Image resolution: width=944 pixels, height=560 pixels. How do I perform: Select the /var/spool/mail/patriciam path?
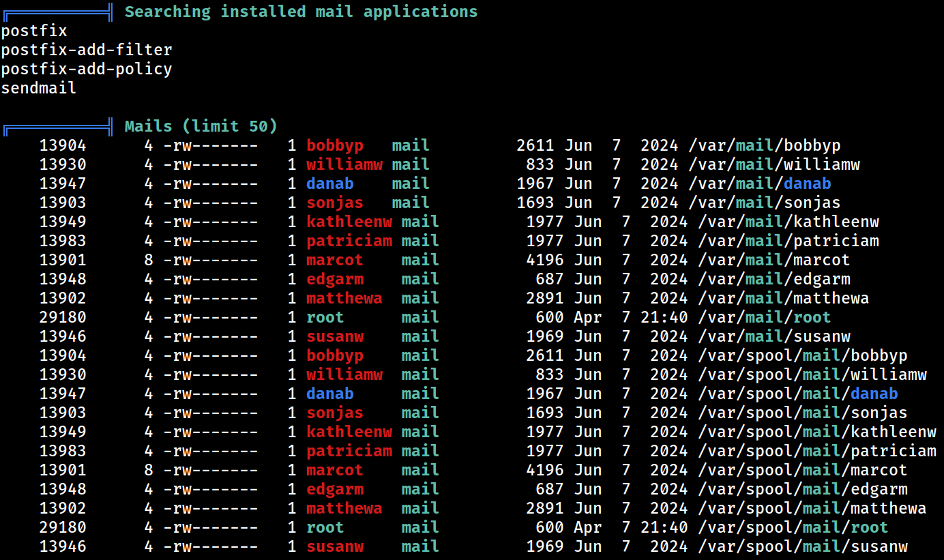click(x=817, y=451)
